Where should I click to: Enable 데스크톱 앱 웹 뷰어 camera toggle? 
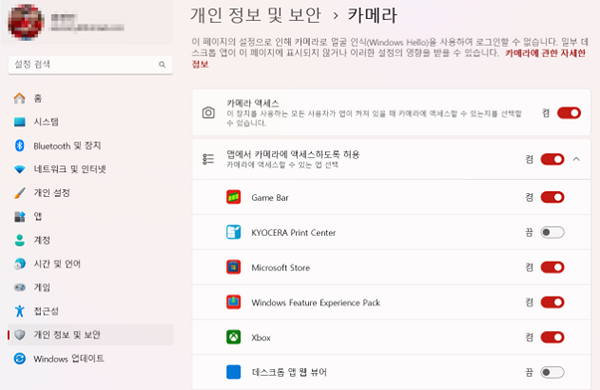tap(552, 372)
